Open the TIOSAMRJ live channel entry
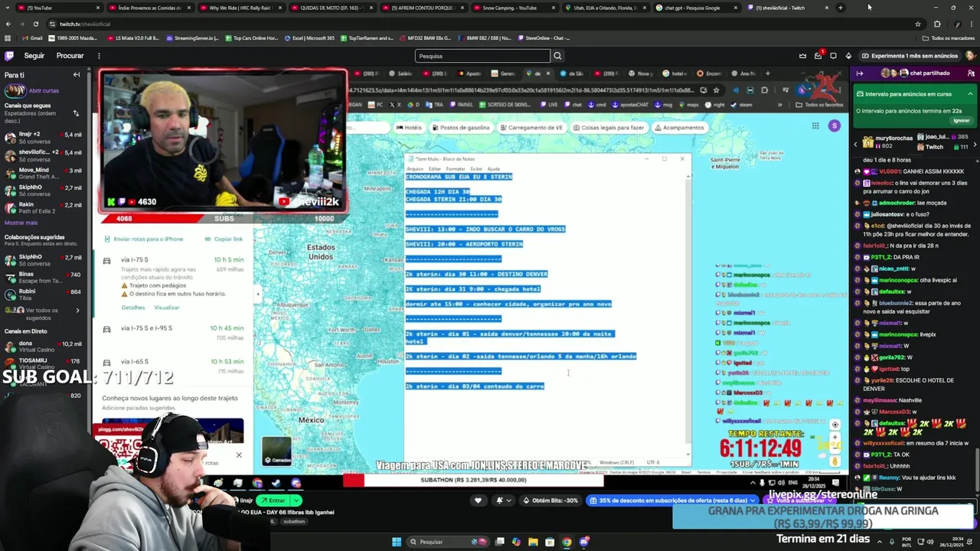Viewport: 980px width, 551px height. pyautogui.click(x=44, y=364)
